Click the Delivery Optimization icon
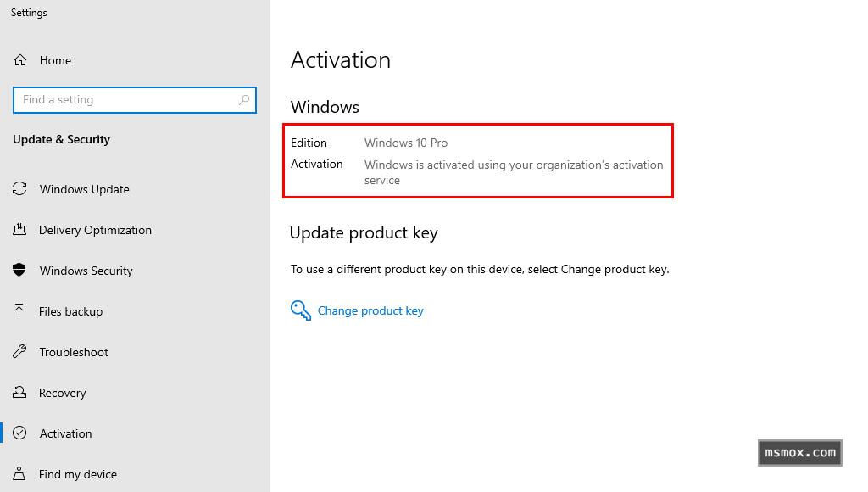 19,230
